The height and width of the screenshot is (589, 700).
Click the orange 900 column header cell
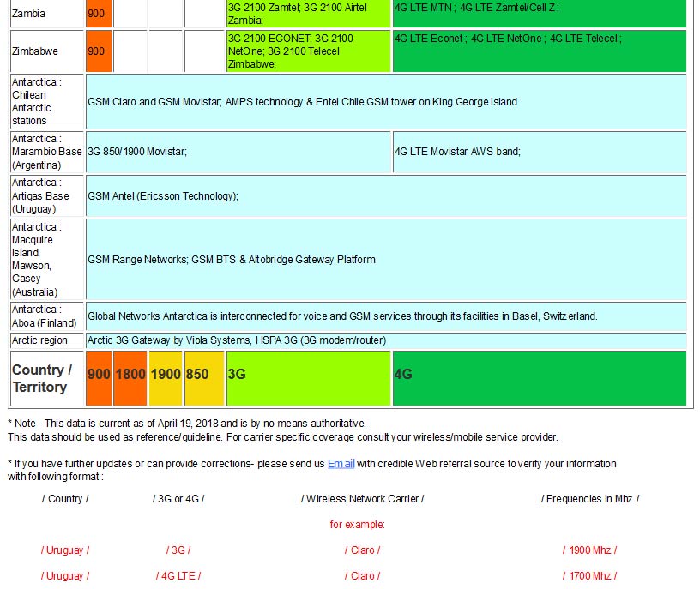99,375
